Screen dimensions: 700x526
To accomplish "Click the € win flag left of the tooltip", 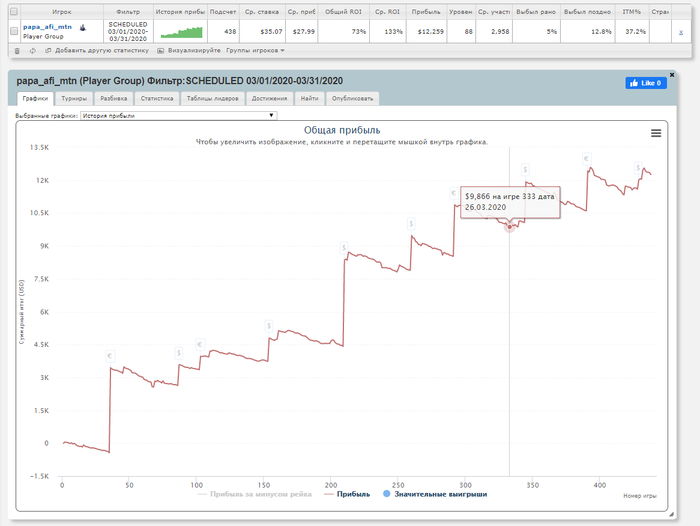I will pyautogui.click(x=454, y=194).
